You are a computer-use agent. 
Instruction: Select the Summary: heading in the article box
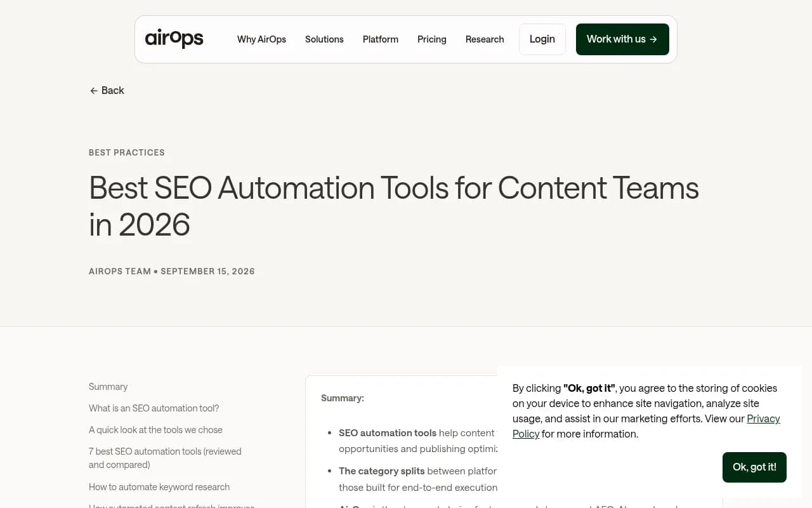point(343,398)
